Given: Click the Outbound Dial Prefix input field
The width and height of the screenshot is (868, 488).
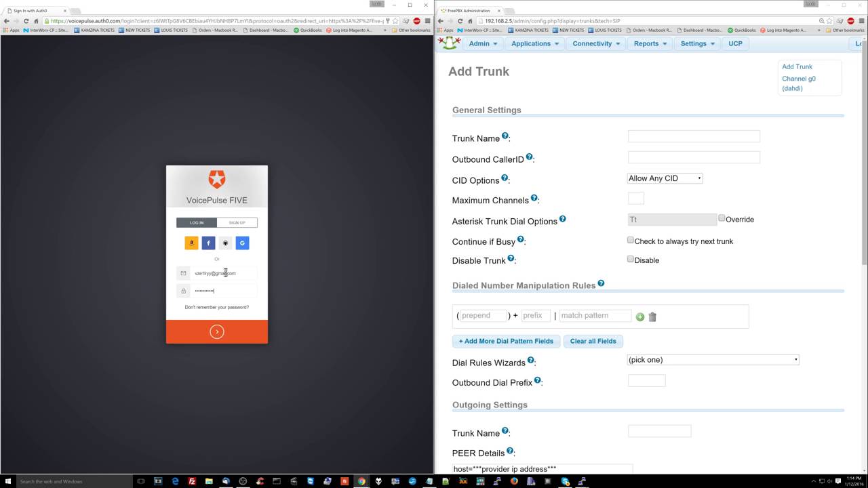Looking at the screenshot, I should (x=647, y=381).
